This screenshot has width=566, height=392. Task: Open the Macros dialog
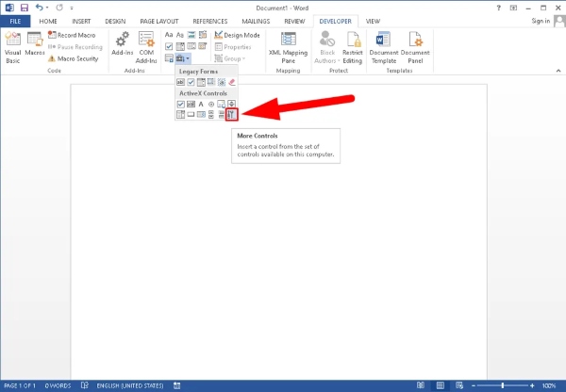coord(35,43)
